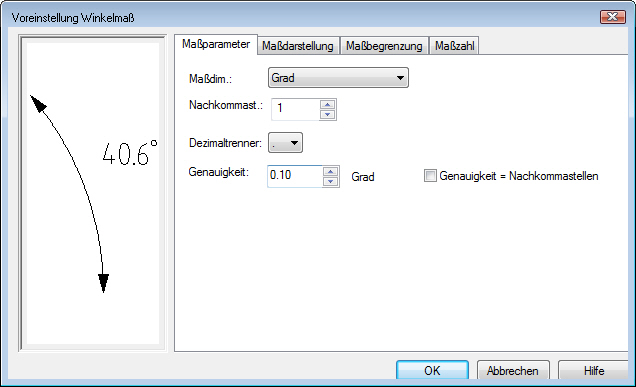Close the Voreinstellung Winkelmaß dialog

pos(612,17)
